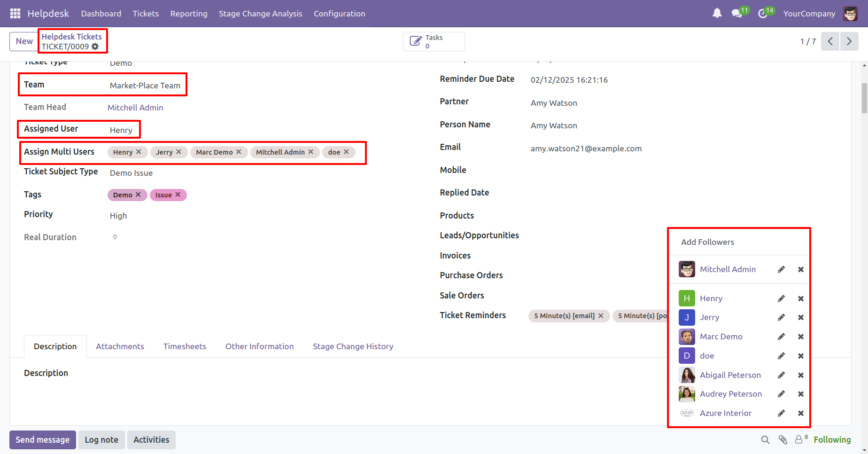Select Add Followers option
This screenshot has width=868, height=454.
coord(707,242)
